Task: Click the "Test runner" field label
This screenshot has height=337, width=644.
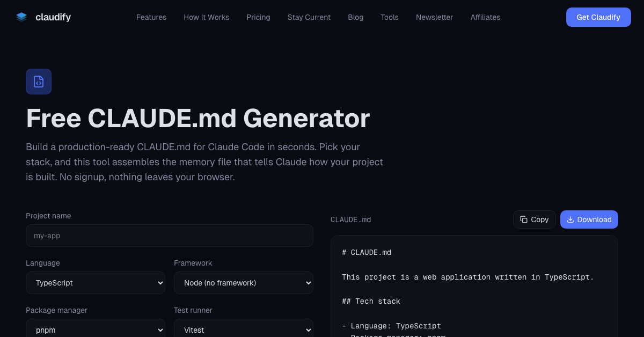Action: coord(193,310)
